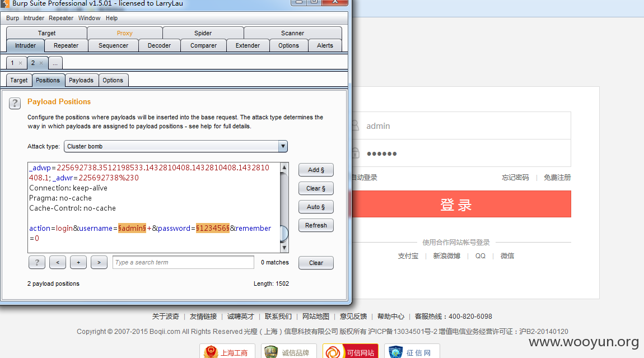Select the Intruder tab
This screenshot has width=644, height=358.
click(x=25, y=45)
